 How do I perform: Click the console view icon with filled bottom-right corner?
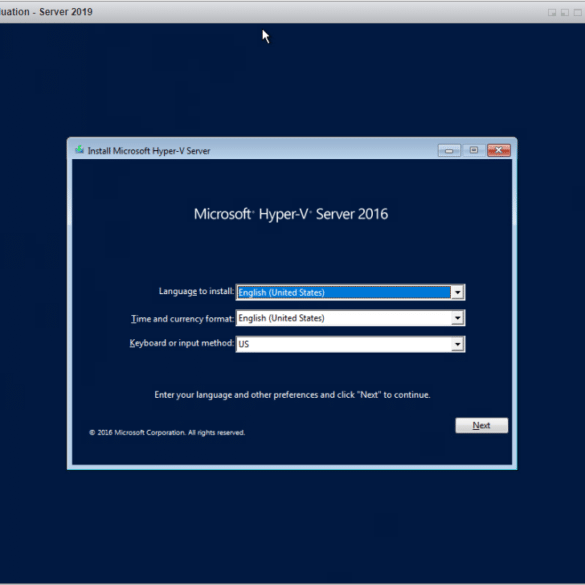[x=552, y=12]
